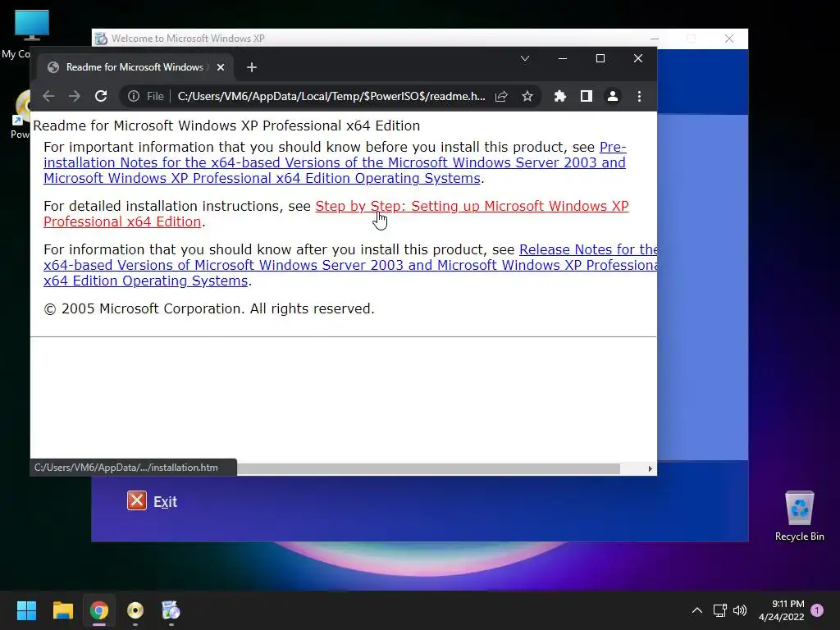Reload the readme page in Chrome
This screenshot has width=840, height=630.
(x=101, y=97)
